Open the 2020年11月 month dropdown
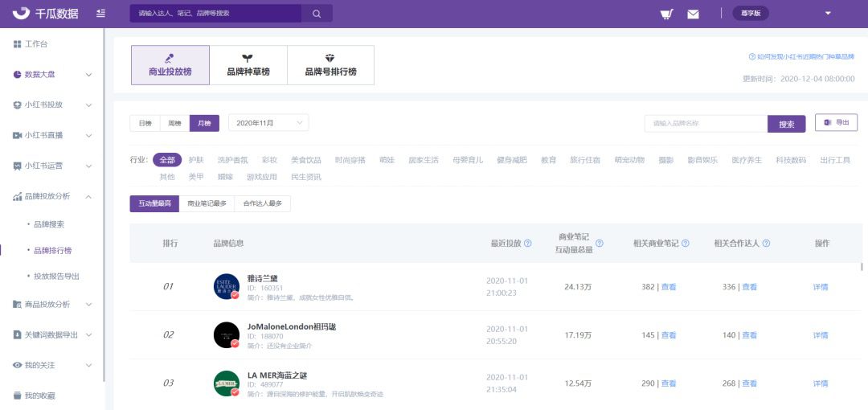 268,123
